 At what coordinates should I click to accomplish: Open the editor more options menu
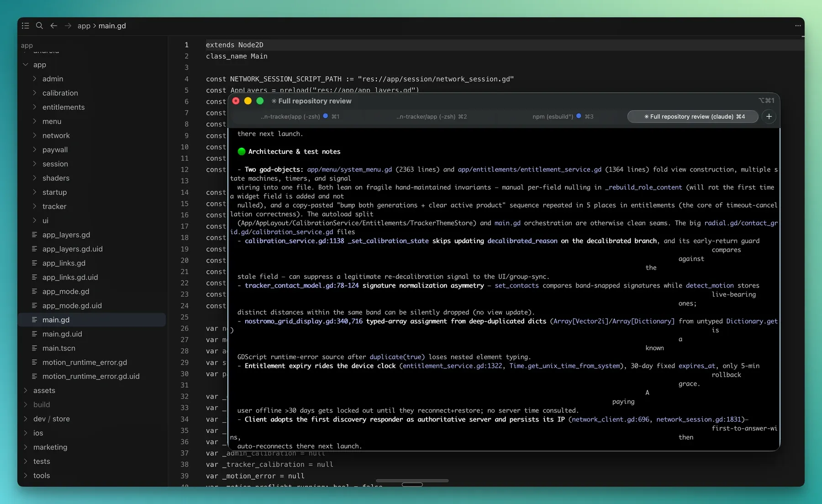pyautogui.click(x=798, y=26)
